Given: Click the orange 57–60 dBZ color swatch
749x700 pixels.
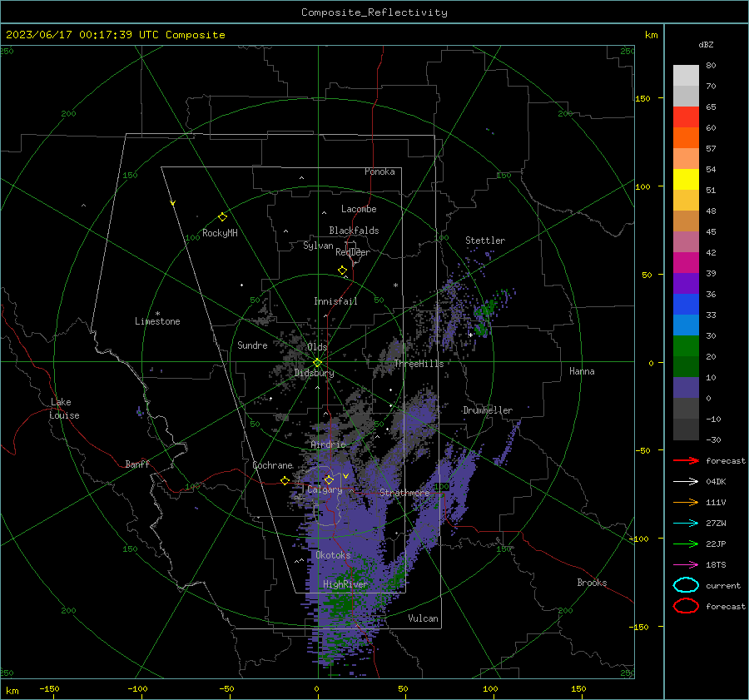Looking at the screenshot, I should click(686, 138).
